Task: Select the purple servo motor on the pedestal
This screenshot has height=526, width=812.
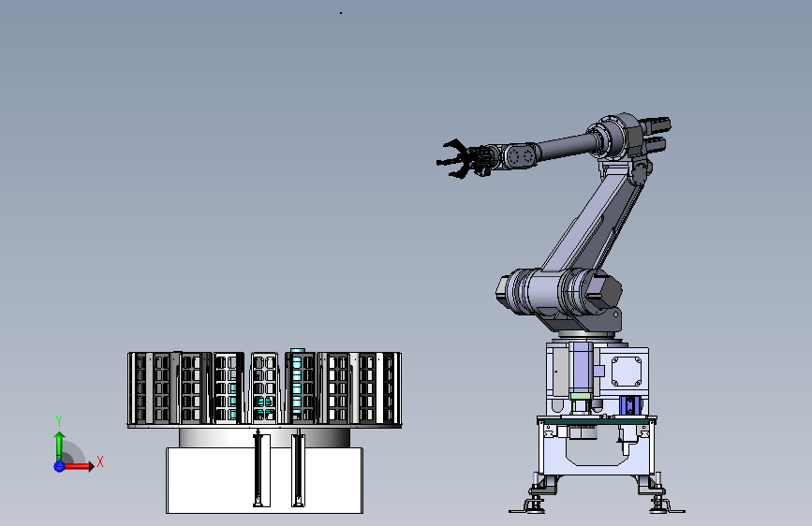Action: pyautogui.click(x=581, y=368)
